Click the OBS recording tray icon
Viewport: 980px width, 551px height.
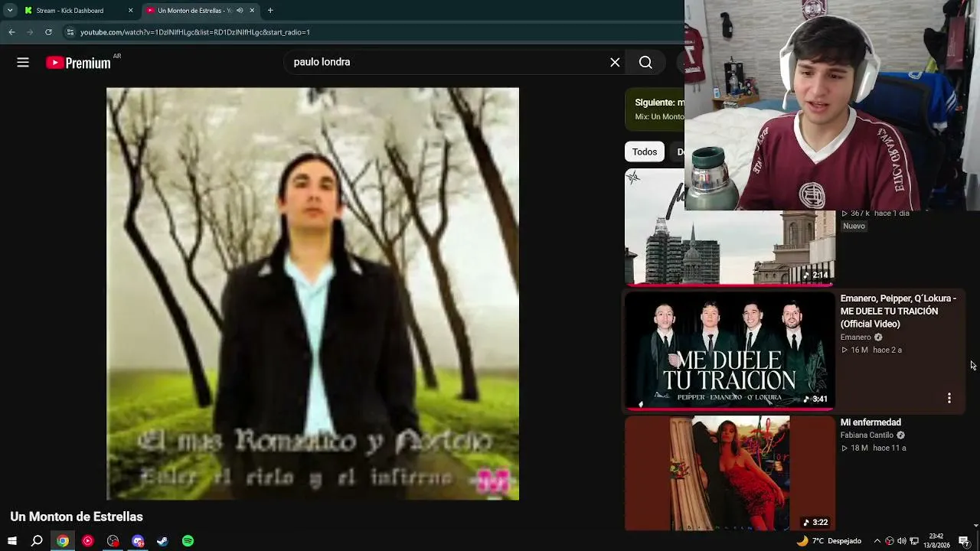890,541
